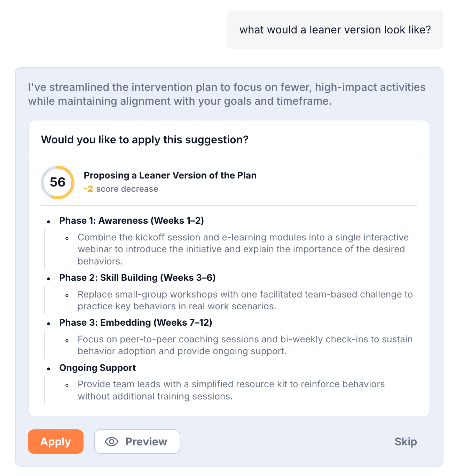Click the bullet point beside Phase 1
This screenshot has width=456, height=476.
pos(49,221)
